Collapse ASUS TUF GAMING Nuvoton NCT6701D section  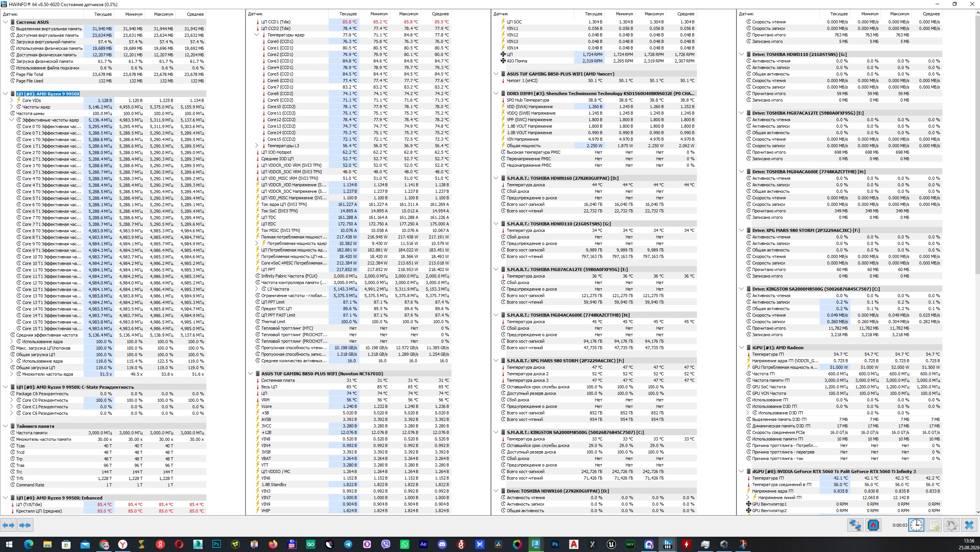[250, 374]
